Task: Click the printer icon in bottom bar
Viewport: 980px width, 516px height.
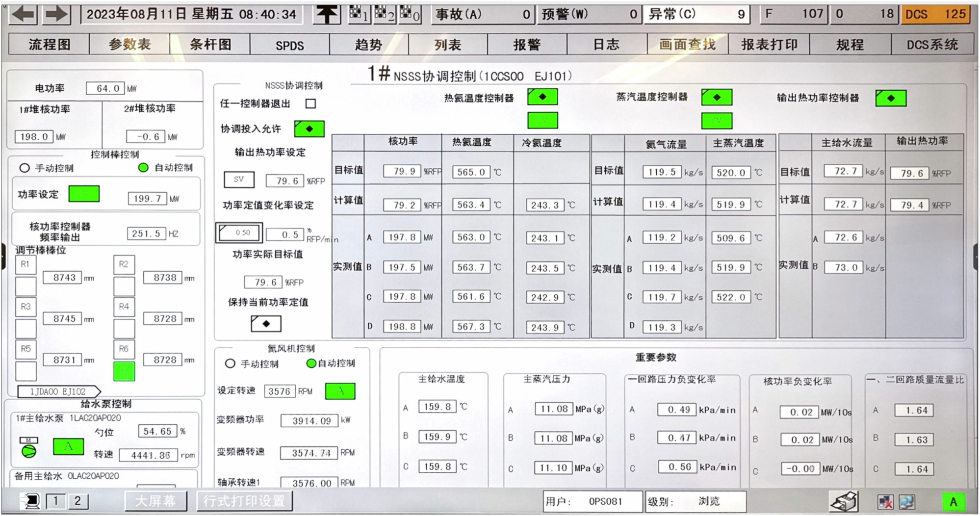Action: pos(844,501)
